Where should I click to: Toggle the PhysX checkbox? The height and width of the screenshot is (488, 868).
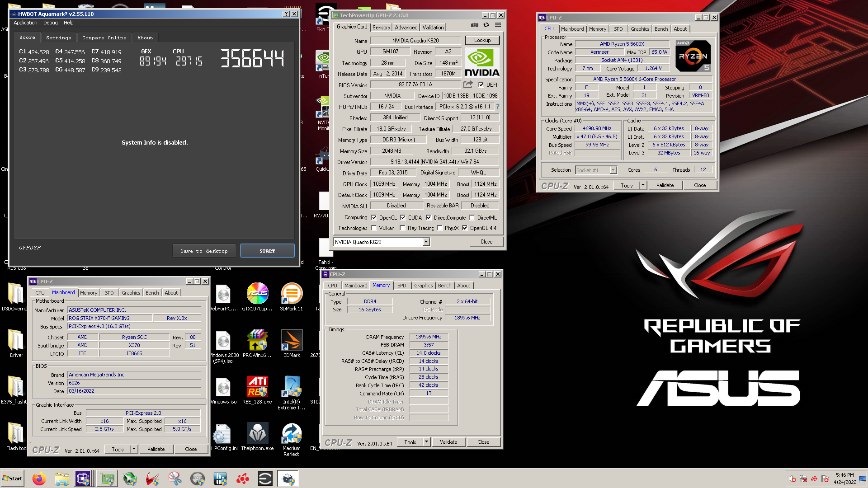439,228
